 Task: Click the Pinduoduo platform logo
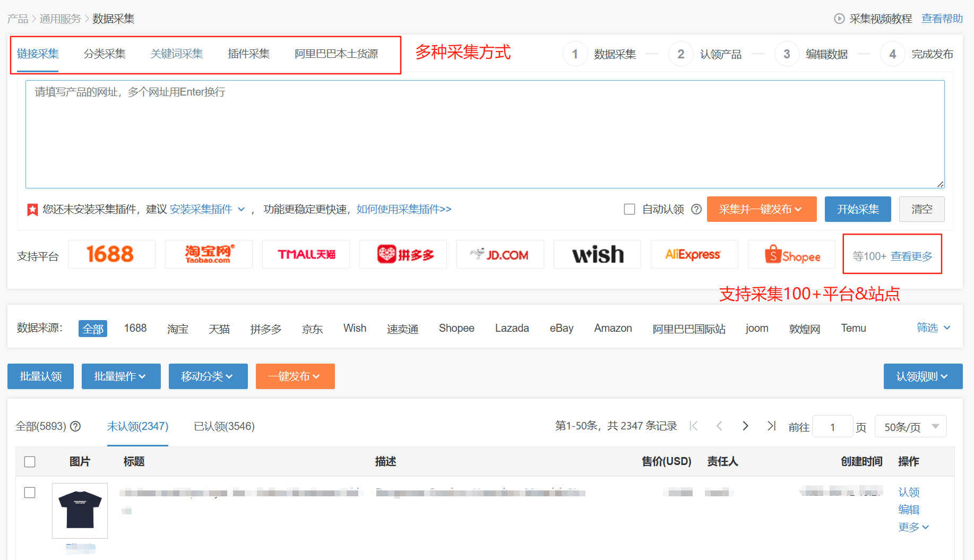[403, 254]
